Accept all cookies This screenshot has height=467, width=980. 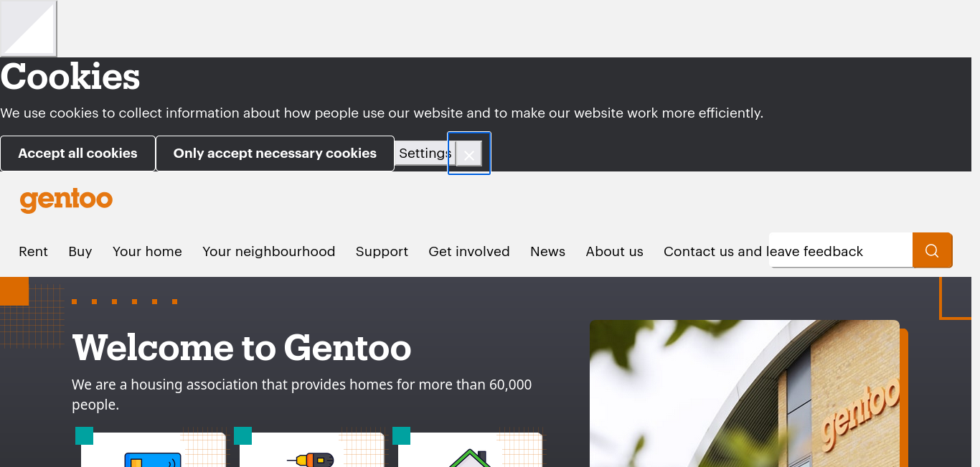tap(77, 154)
